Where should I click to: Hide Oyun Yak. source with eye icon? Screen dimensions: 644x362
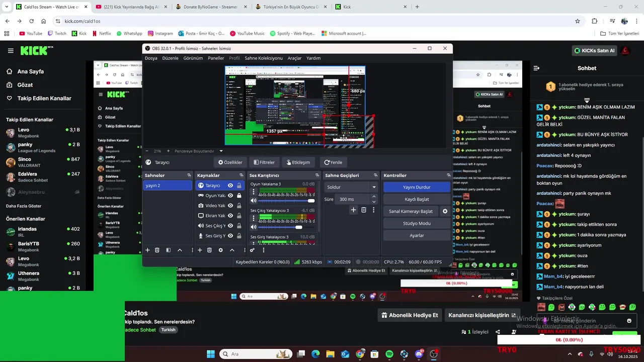point(230,196)
